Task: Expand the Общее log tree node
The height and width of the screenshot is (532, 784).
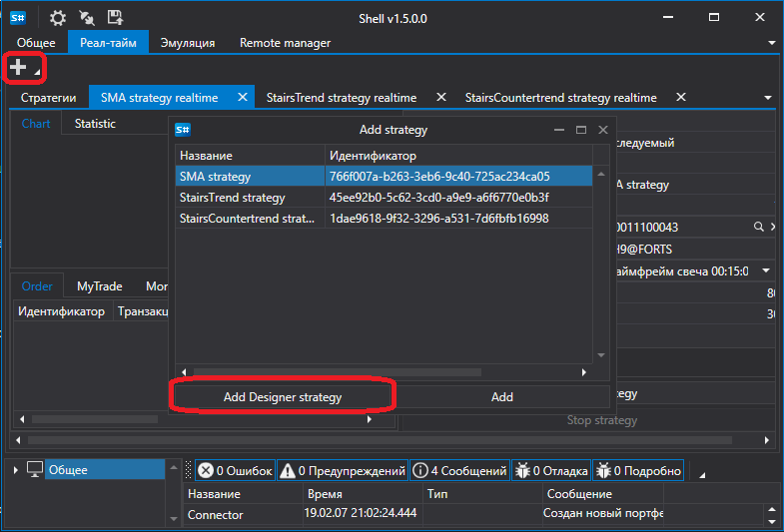Action: pos(16,470)
